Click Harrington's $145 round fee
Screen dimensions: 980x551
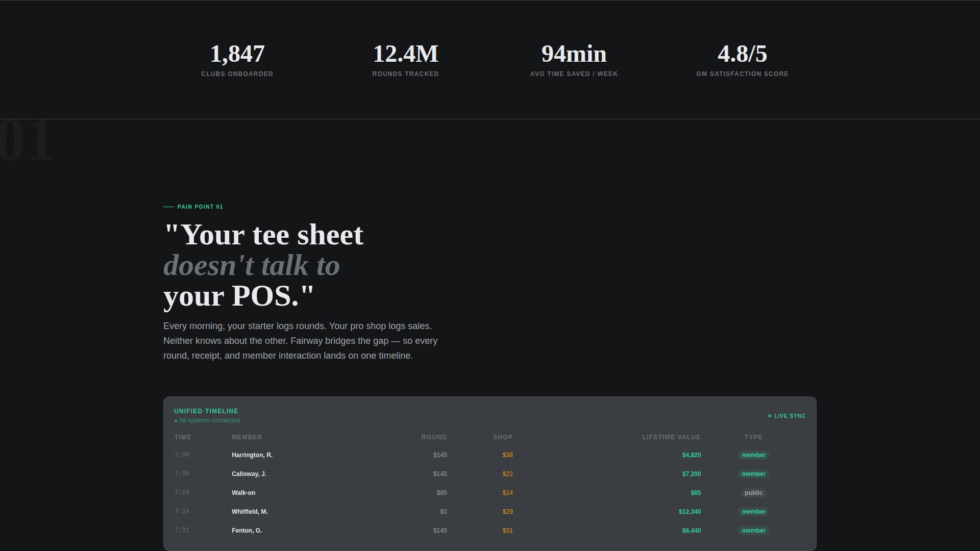[x=440, y=455]
